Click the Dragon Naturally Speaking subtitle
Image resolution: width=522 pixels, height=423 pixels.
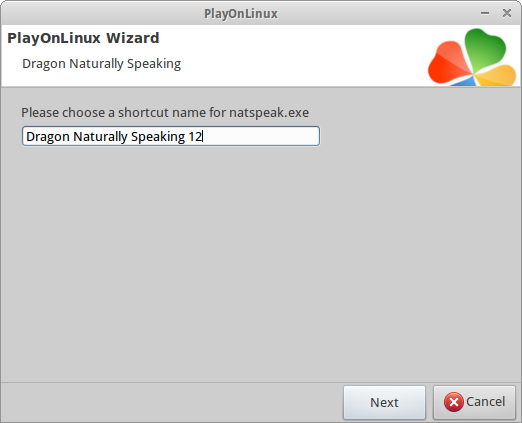pyautogui.click(x=101, y=63)
